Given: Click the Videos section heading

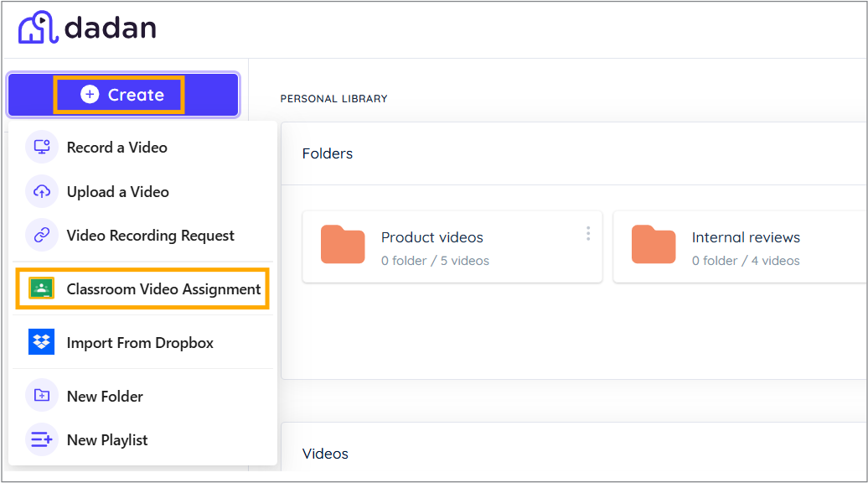Looking at the screenshot, I should [325, 454].
